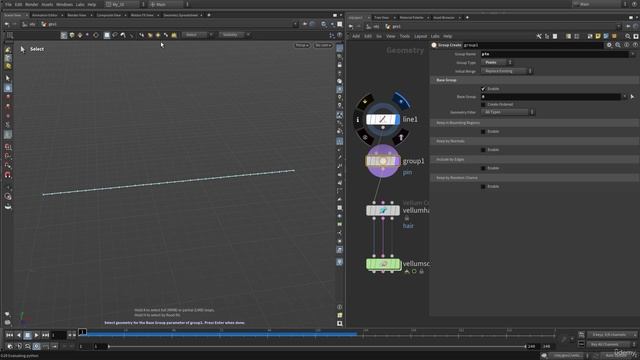640x360 pixels.
Task: Open the No cam viewport dropdown
Action: pos(323,45)
